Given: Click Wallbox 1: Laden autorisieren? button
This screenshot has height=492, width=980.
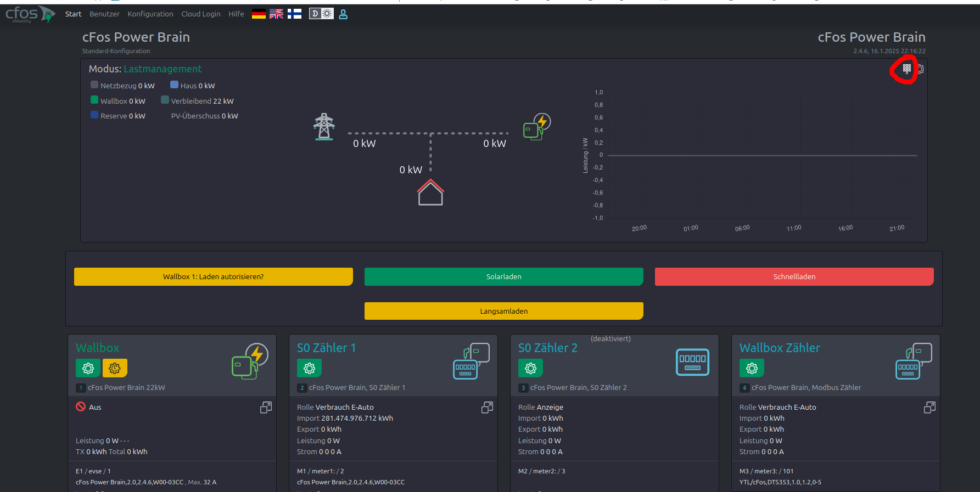Looking at the screenshot, I should (214, 277).
